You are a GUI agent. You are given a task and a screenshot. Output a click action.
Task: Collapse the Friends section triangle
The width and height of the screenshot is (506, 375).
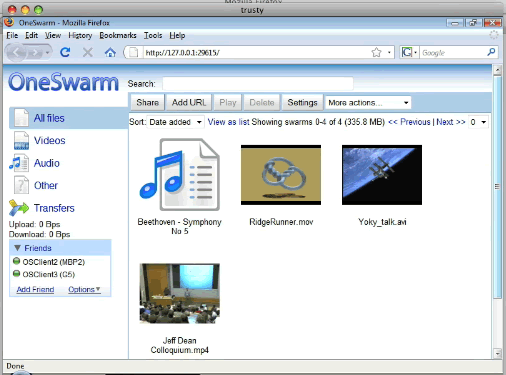pos(18,248)
